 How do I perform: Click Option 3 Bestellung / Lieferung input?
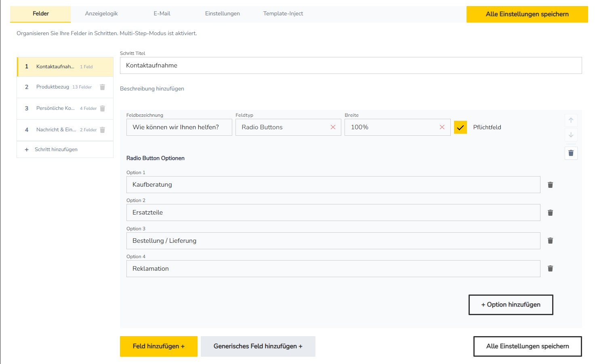click(333, 241)
